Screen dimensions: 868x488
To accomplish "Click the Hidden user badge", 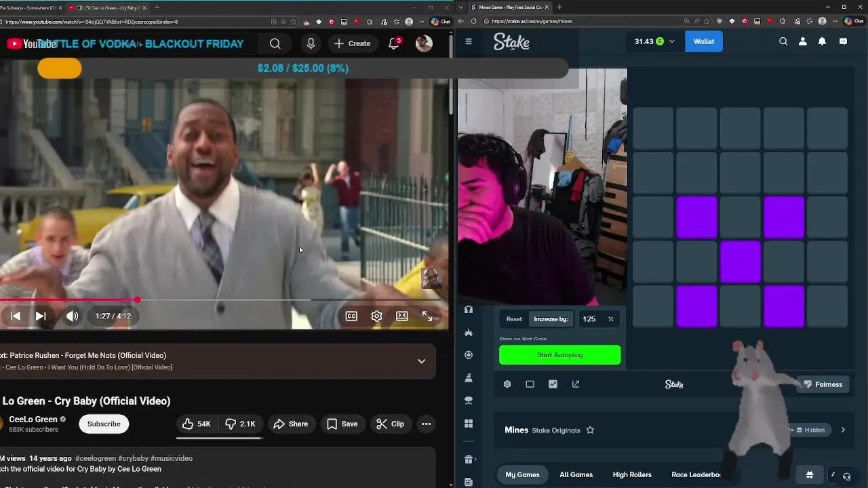I will click(x=810, y=430).
